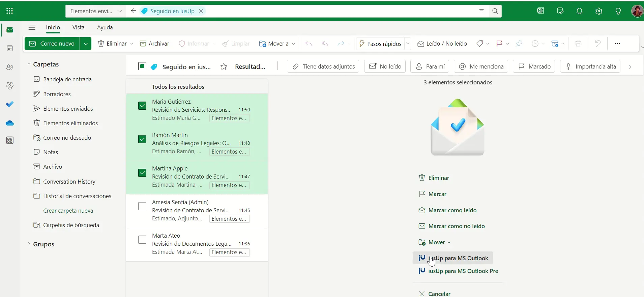644x297 pixels.
Task: Click the search magnifier icon
Action: [495, 11]
